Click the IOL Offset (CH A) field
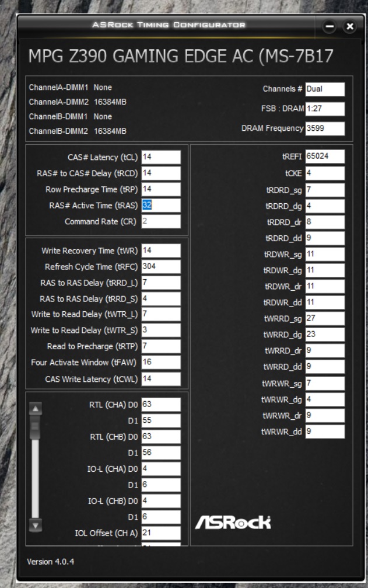The image size is (368, 588). pos(161,533)
